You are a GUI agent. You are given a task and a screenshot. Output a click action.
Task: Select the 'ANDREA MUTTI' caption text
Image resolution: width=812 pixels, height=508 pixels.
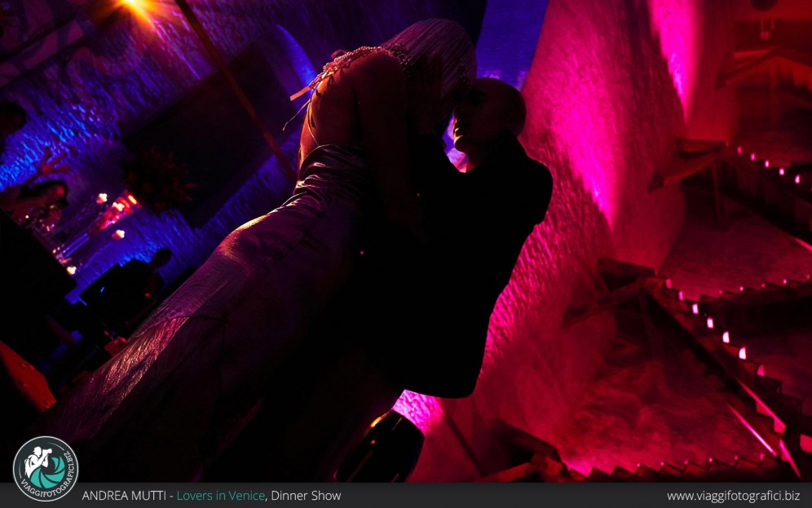click(x=124, y=496)
